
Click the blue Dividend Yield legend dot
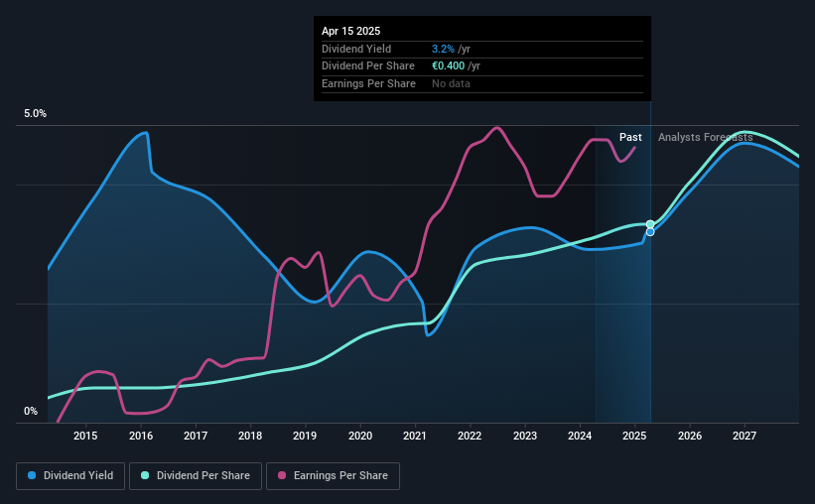(32, 475)
